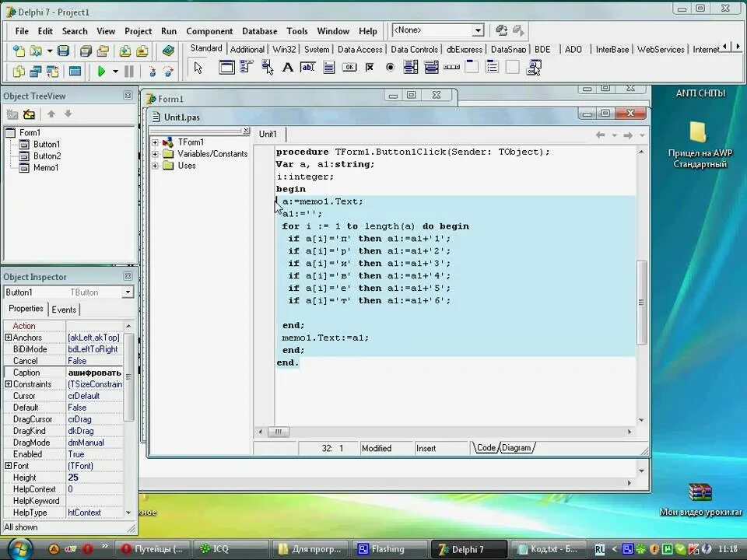The image size is (747, 560).
Task: Click Add file to project icon
Action: 124,51
